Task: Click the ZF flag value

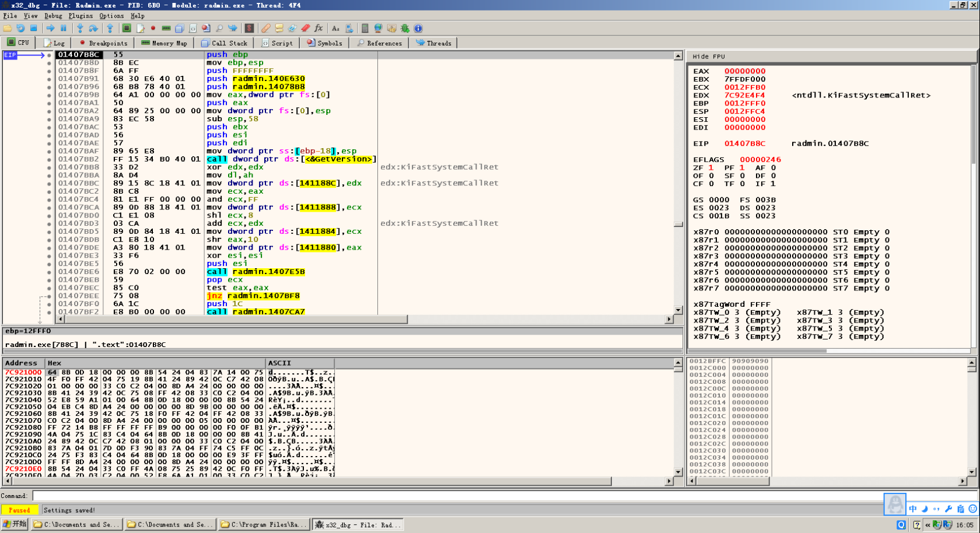Action: coord(711,168)
